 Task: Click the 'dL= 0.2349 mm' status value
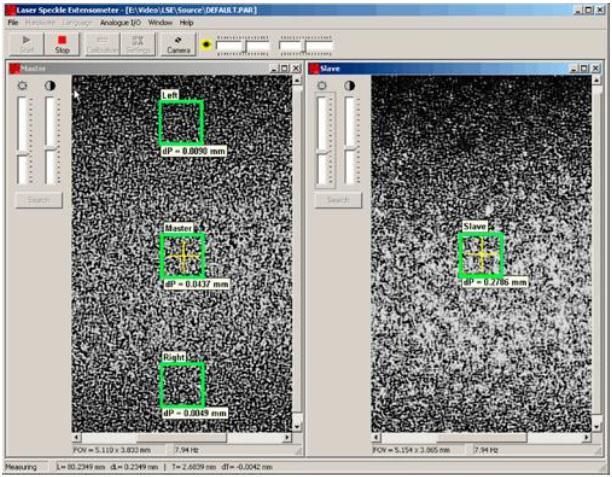(134, 467)
